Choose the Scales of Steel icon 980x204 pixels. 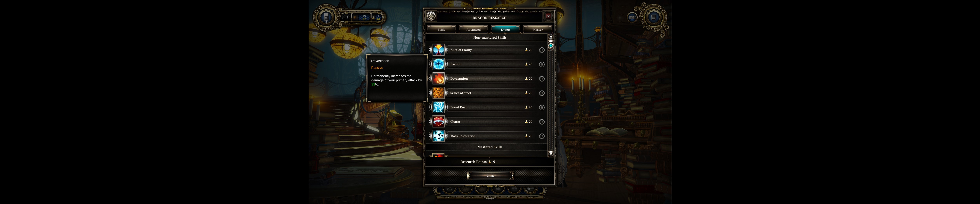coord(438,93)
